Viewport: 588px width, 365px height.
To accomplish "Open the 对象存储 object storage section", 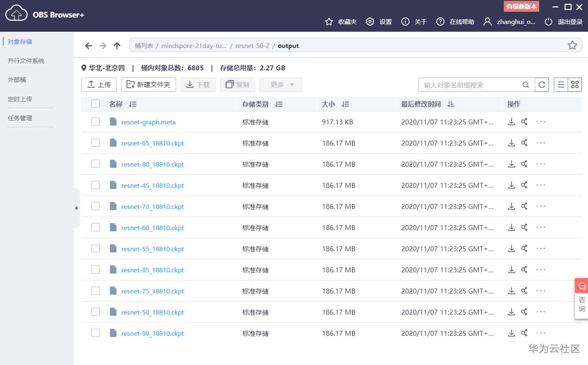I will click(20, 41).
